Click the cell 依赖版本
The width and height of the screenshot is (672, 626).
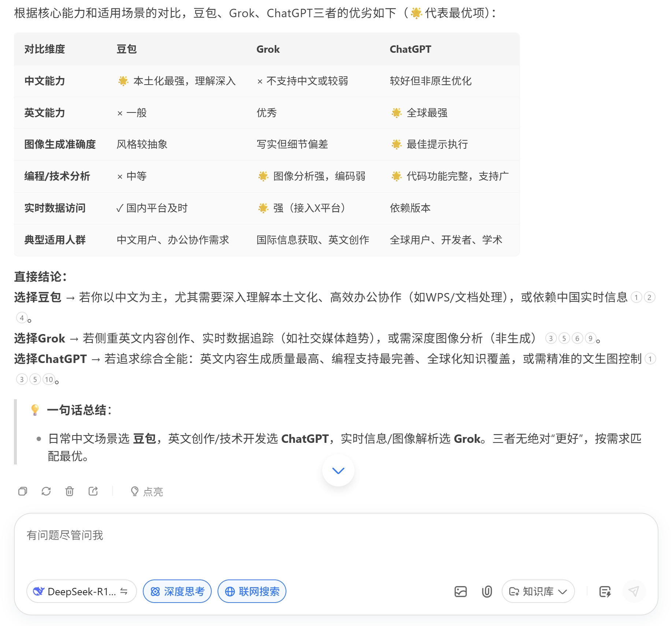[410, 208]
